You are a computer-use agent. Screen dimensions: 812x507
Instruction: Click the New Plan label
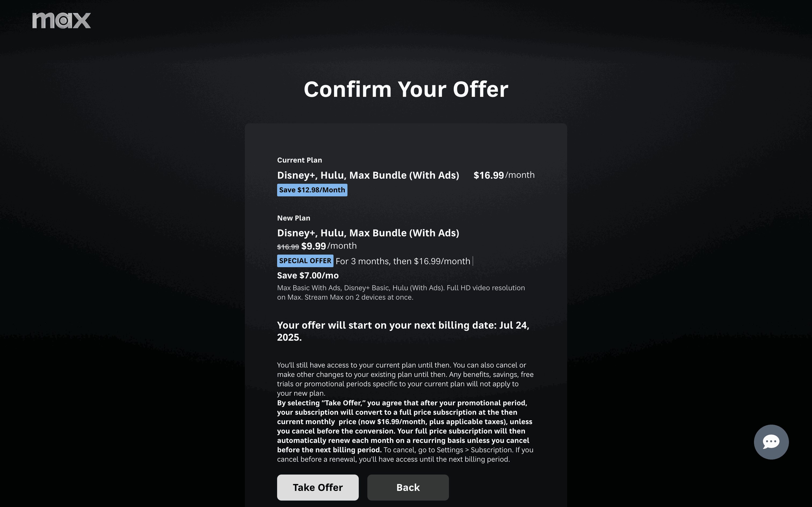293,218
